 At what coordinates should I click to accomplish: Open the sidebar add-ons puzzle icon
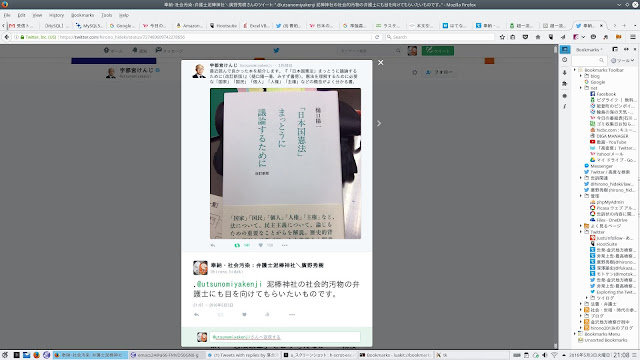(564, 84)
